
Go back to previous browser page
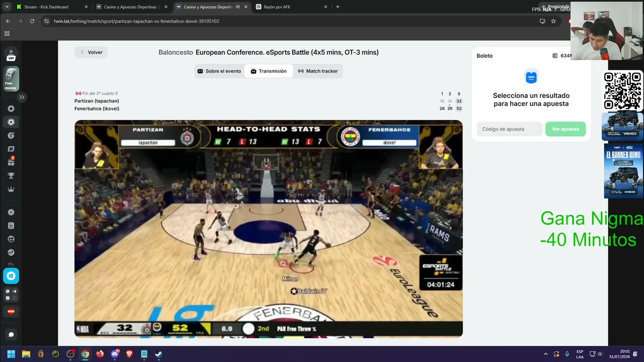8,21
